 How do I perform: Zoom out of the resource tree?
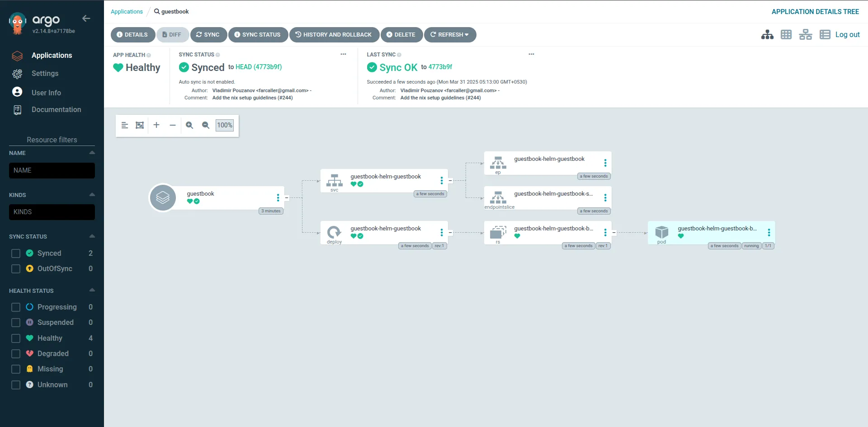tap(206, 125)
